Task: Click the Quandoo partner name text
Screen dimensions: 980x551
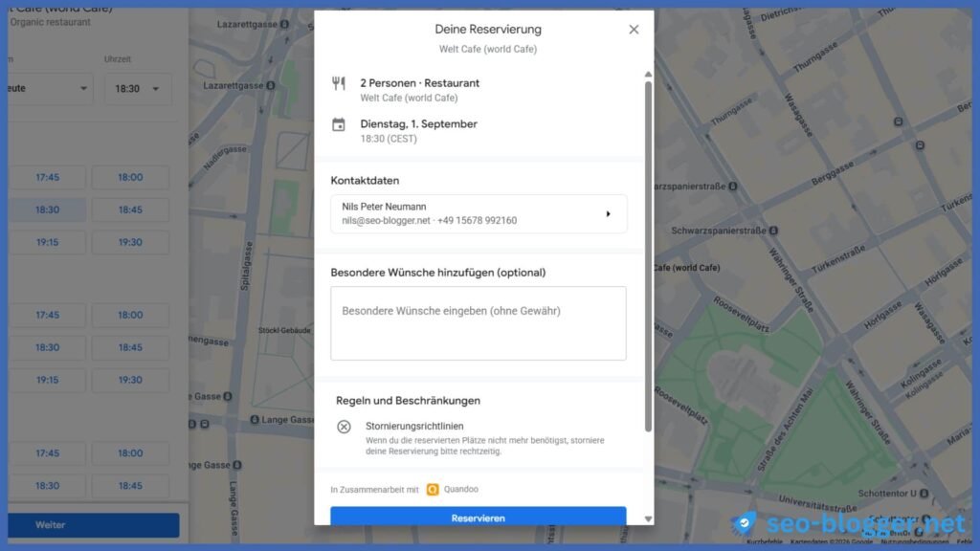Action: 460,489
